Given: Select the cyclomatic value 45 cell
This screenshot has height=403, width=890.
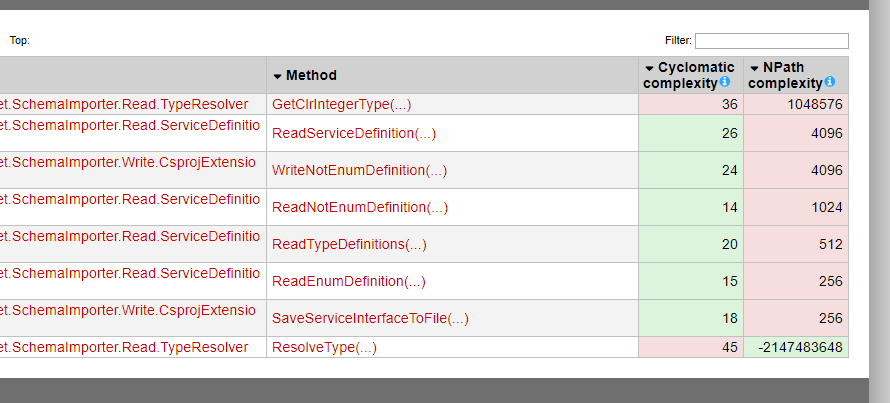Looking at the screenshot, I should [x=691, y=347].
